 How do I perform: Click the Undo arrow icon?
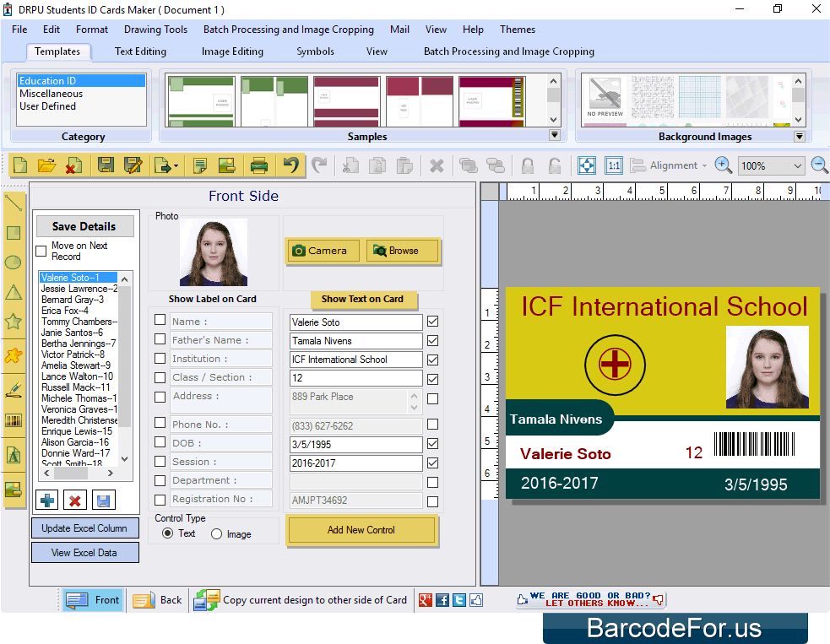pos(290,165)
